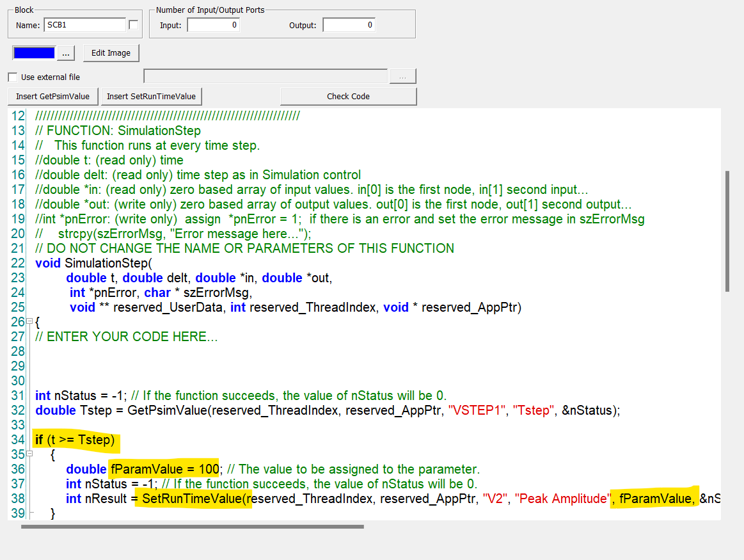Click the Output ports number field
Viewport: 744px width, 560px height.
pos(349,25)
